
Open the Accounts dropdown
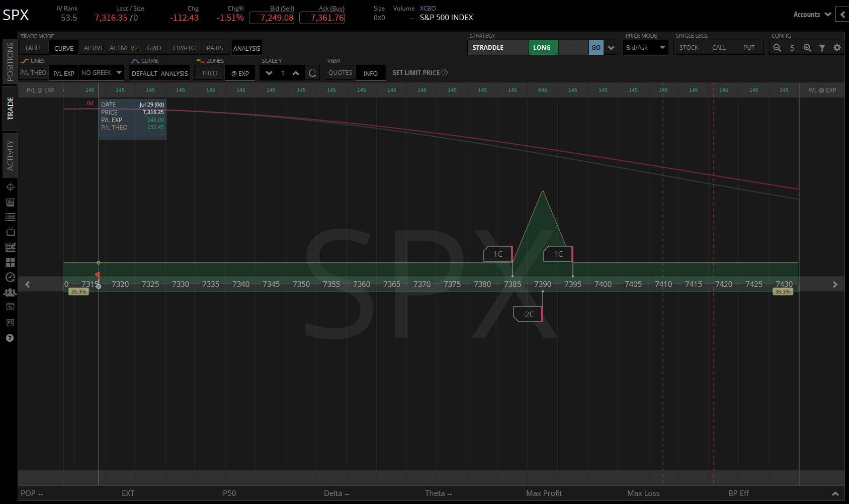pos(812,15)
